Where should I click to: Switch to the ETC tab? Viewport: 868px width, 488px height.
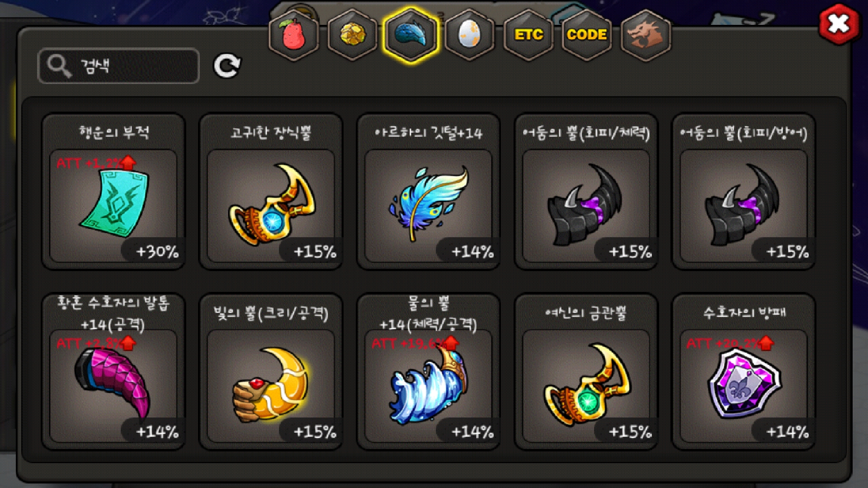point(528,34)
